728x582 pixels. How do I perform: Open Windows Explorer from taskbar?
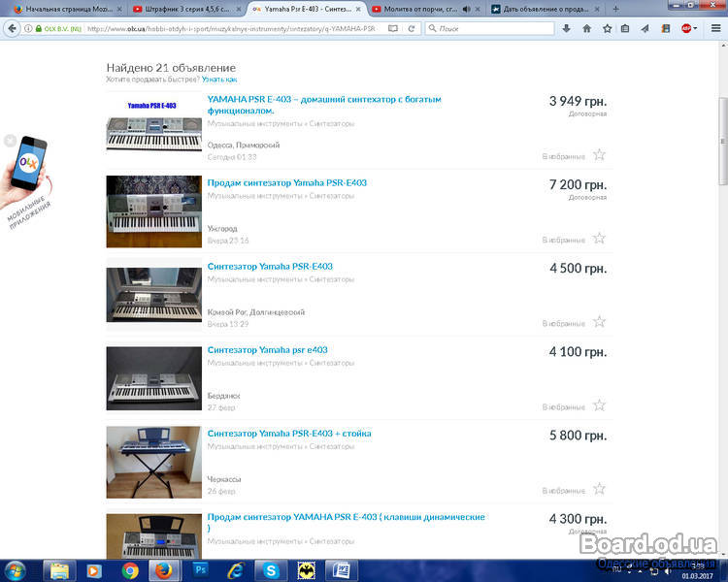(59, 571)
